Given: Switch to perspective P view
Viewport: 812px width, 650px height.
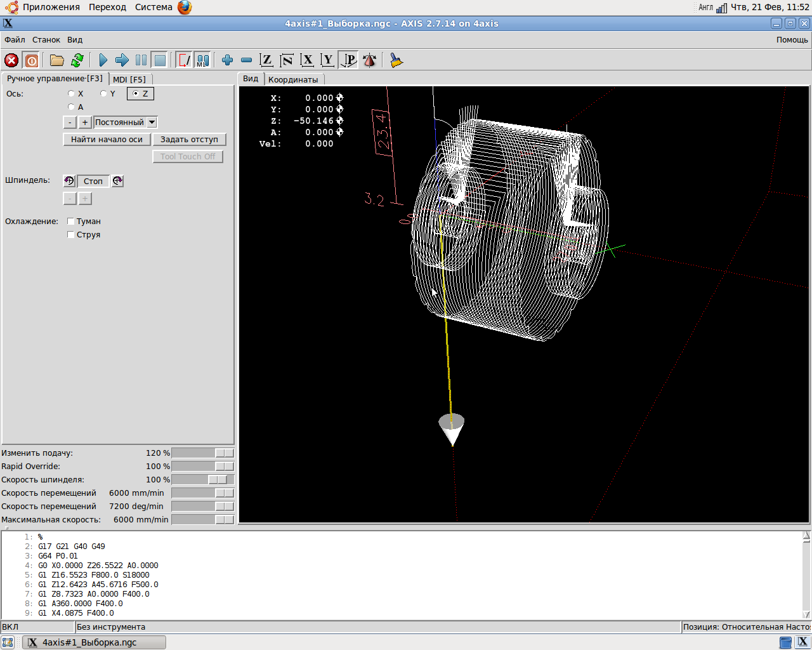Looking at the screenshot, I should (348, 60).
